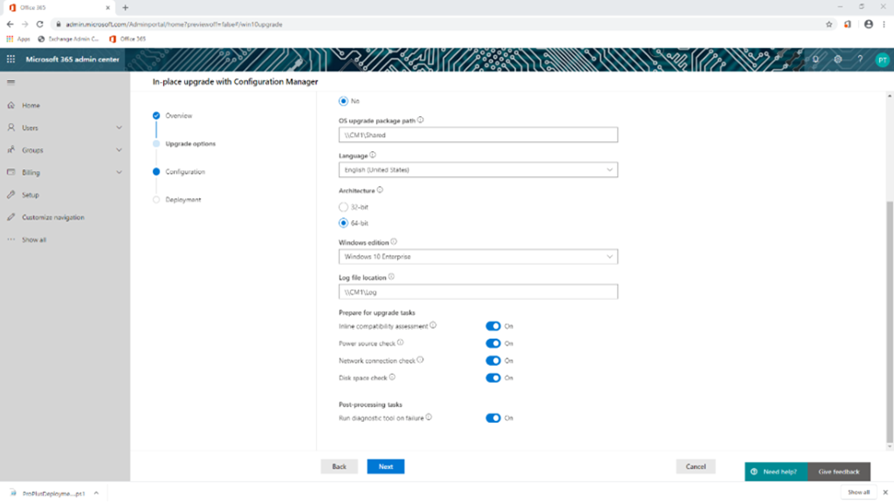This screenshot has height=504, width=894.
Task: Toggle Run diagnostic tool on failure switch
Action: pos(493,418)
